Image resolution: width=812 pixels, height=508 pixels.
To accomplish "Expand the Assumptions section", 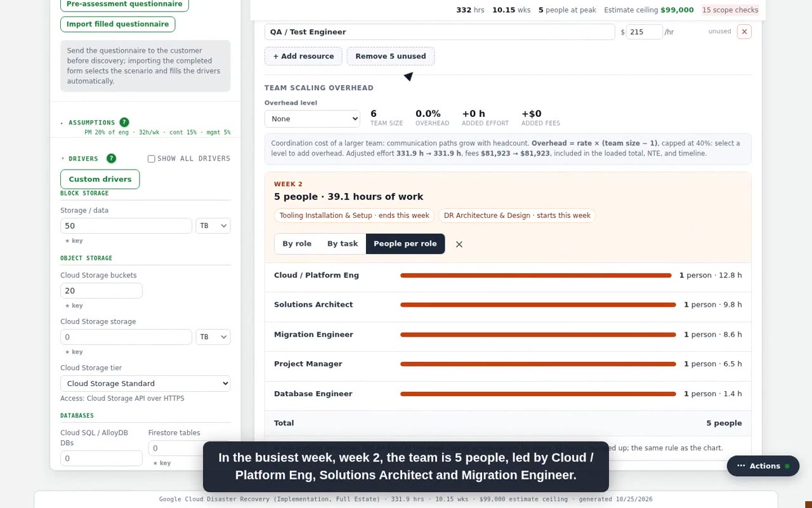I will point(88,123).
